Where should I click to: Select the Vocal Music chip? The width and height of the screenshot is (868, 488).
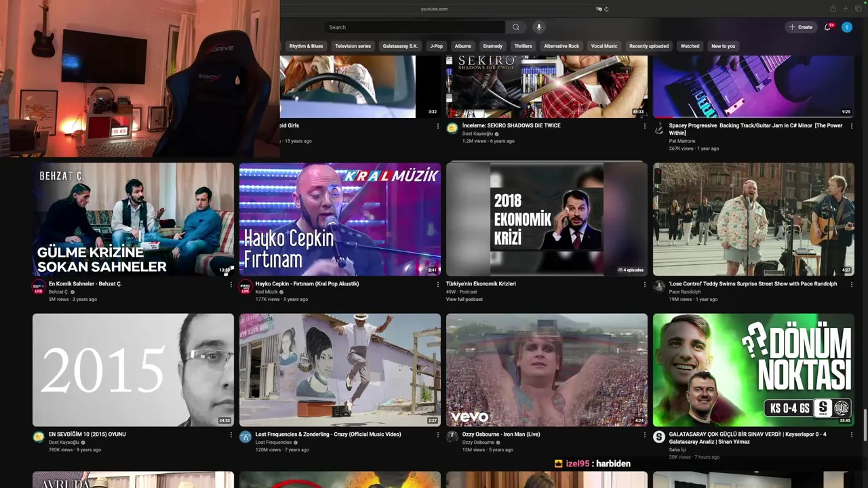(x=604, y=46)
